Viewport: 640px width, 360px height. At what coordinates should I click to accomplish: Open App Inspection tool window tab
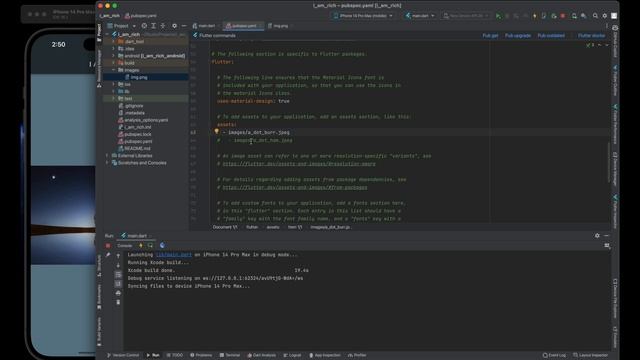(x=325, y=355)
